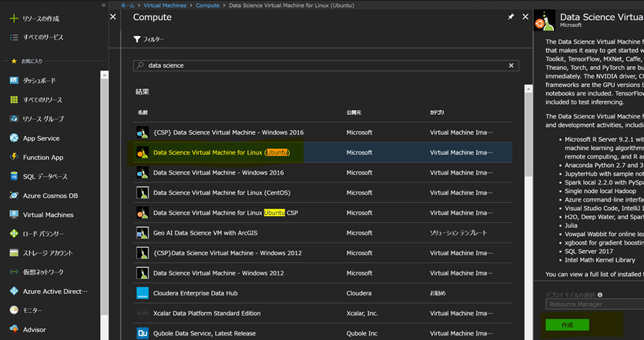The width and height of the screenshot is (644, 340).
Task: Go to Compute breadcrumb
Action: pyautogui.click(x=207, y=5)
